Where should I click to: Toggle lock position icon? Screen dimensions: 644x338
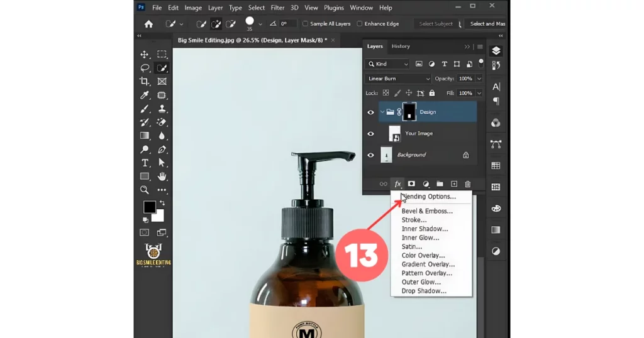(409, 93)
